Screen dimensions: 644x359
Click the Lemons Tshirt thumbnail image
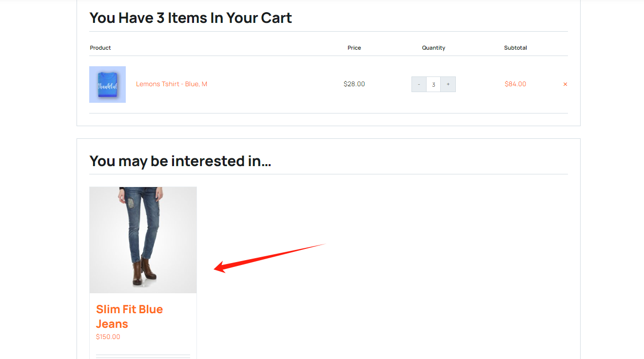(x=107, y=84)
